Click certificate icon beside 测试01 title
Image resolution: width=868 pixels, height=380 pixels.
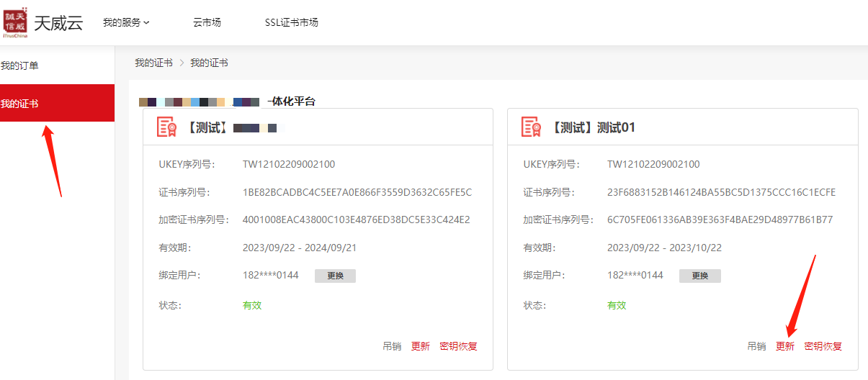(x=532, y=127)
